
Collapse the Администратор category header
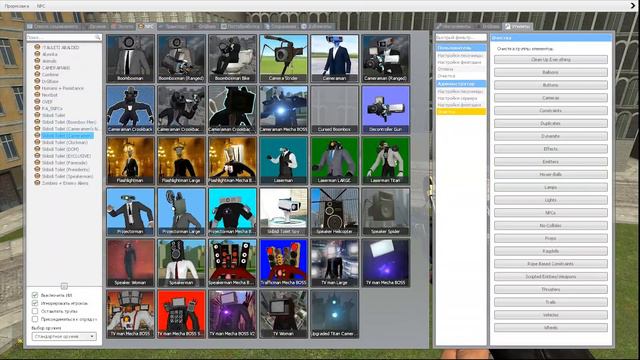point(461,83)
